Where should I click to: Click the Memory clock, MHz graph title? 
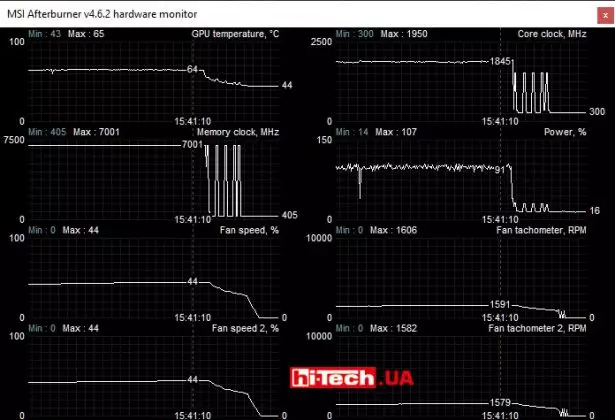coord(238,132)
